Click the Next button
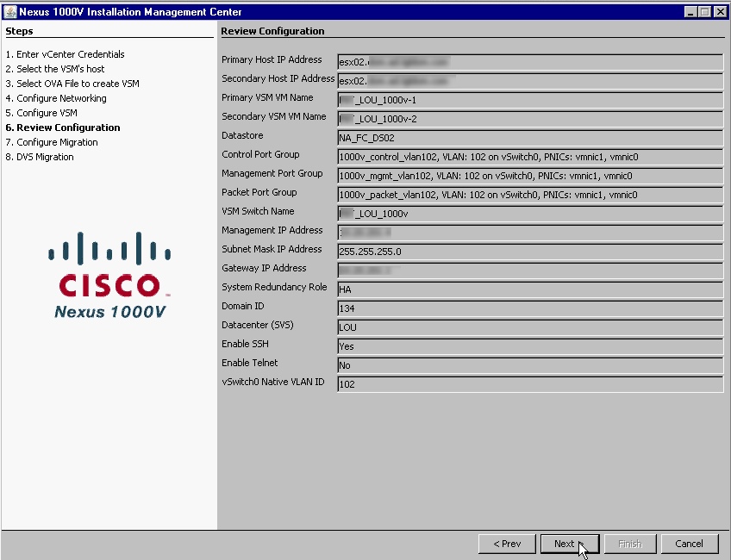The width and height of the screenshot is (731, 560). pos(570,544)
